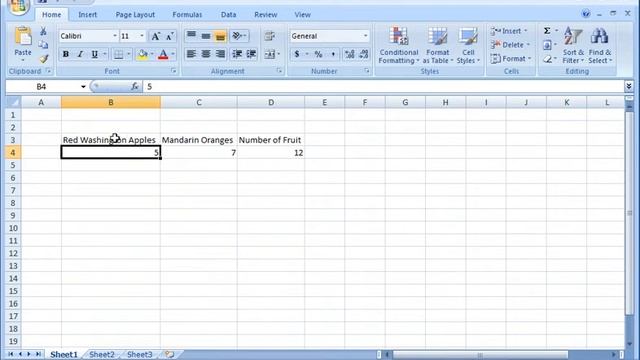Click the AutoSum sigma icon

click(547, 31)
